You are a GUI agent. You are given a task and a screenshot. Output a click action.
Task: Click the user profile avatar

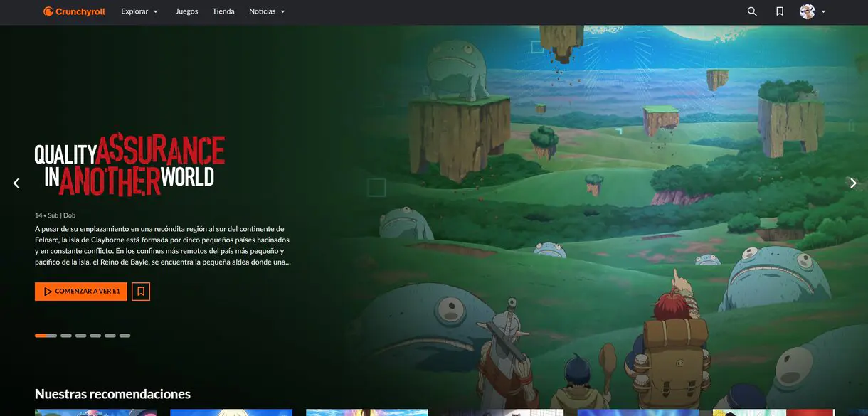tap(807, 11)
